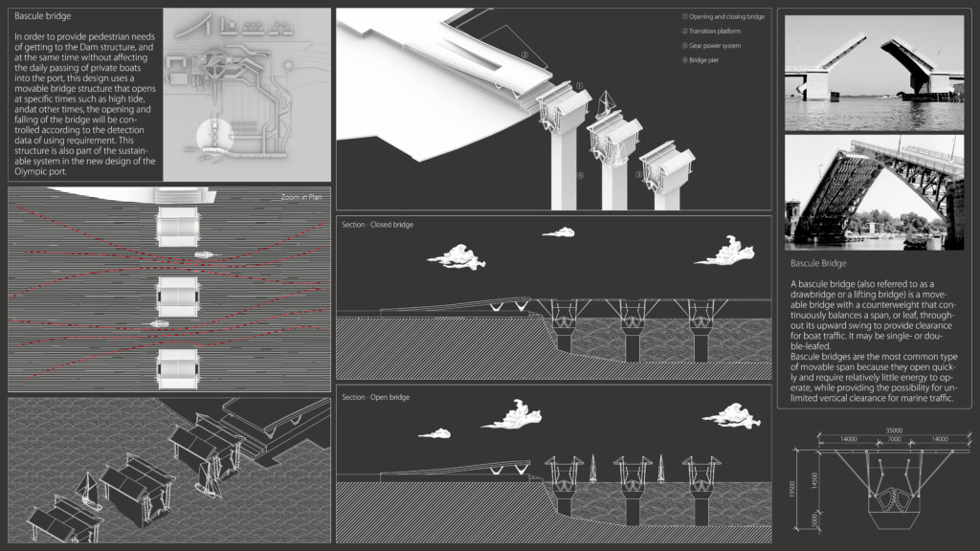Select the 'Opening and closing bridge' legend entry
Screen dimensions: 980x551
click(723, 17)
